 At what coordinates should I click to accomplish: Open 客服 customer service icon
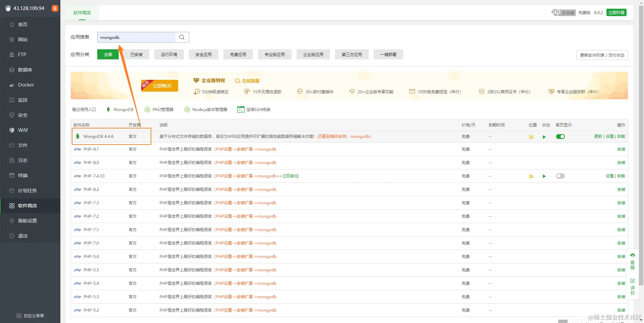633,262
